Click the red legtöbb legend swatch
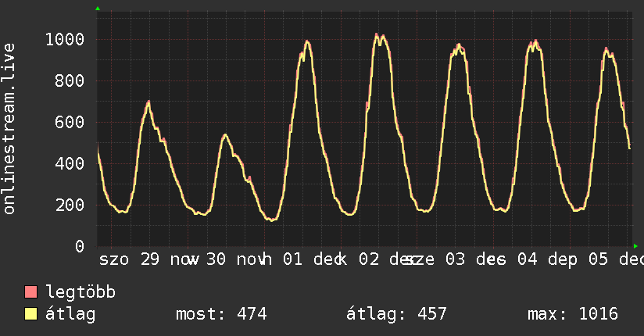Image resolution: width=644 pixels, height=336 pixels. [31, 293]
